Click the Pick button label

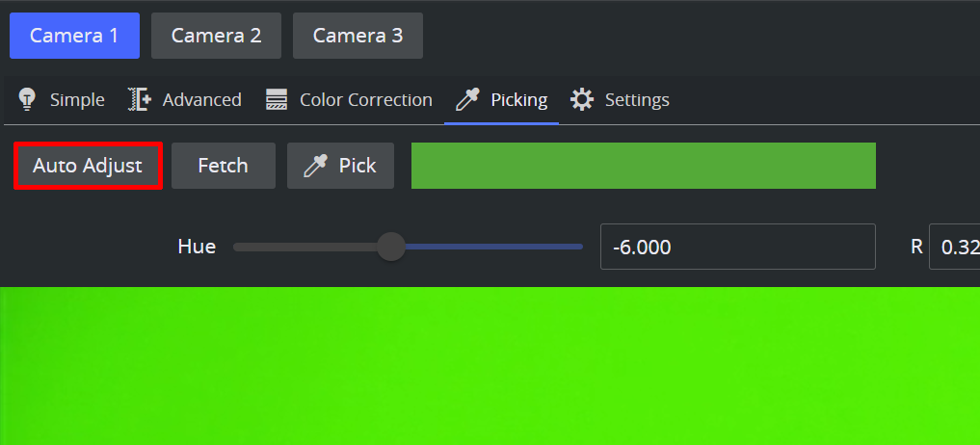click(x=358, y=166)
